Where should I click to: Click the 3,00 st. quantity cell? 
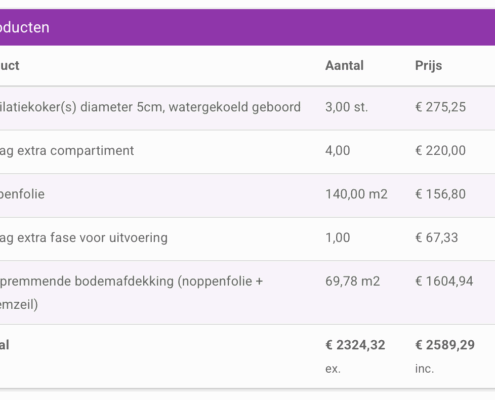click(x=347, y=107)
